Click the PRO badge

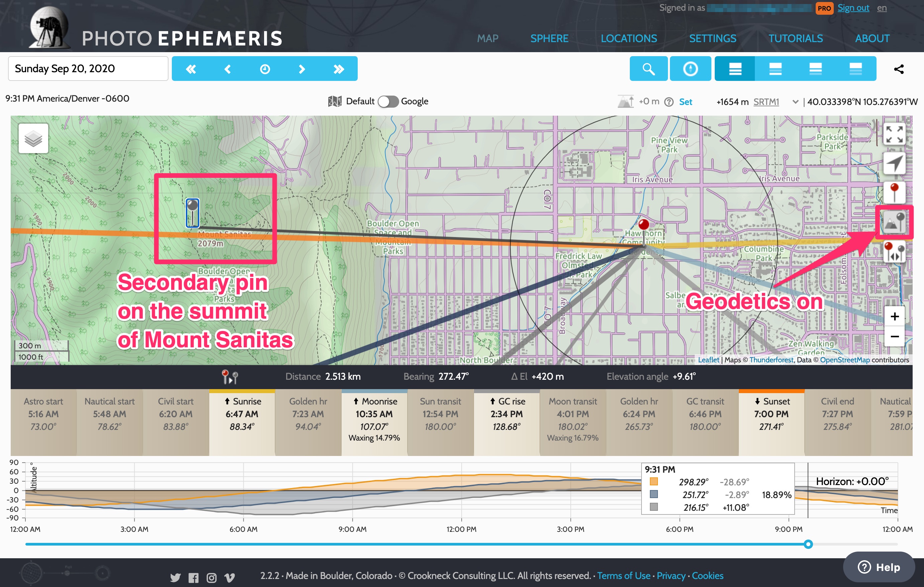824,8
